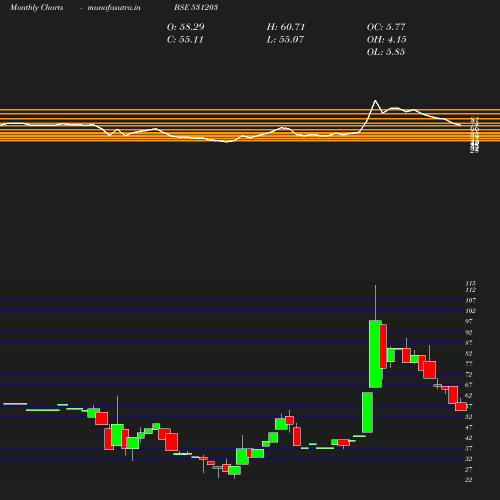This screenshot has height=500, width=500.
Task: Click the 32 price axis label
Action: point(469,459)
